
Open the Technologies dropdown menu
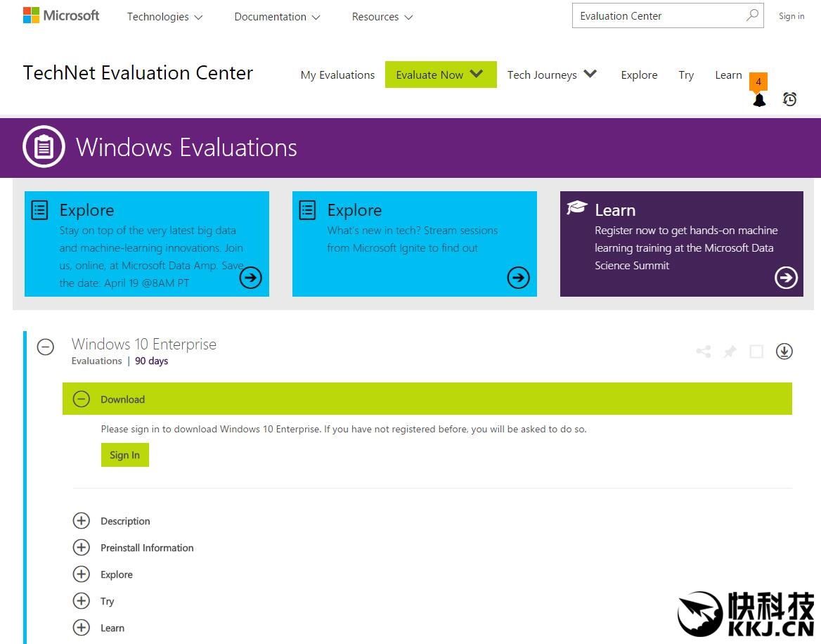click(x=164, y=17)
